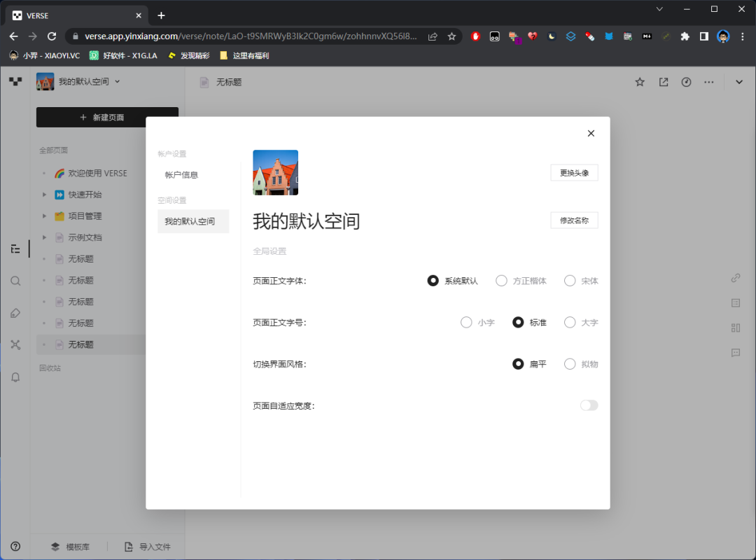The width and height of the screenshot is (756, 560).
Task: Open 小羿 - XIAOYI.VC bookmark
Action: point(45,55)
